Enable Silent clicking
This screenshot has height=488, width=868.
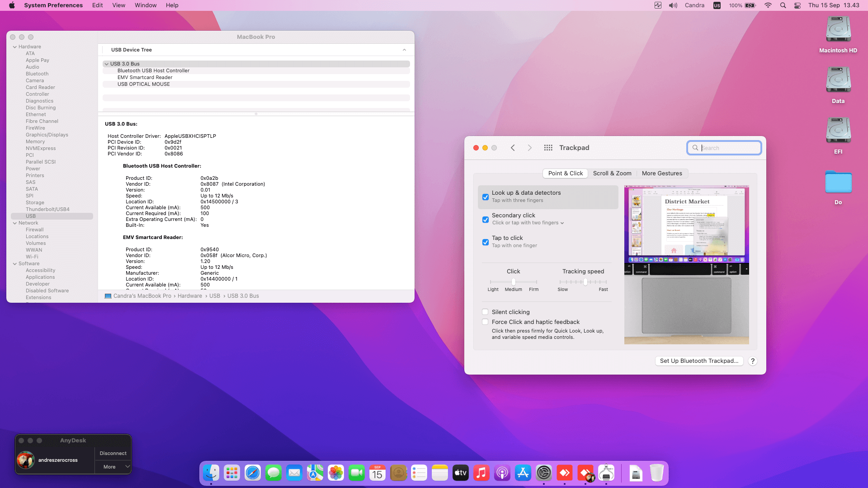click(485, 312)
